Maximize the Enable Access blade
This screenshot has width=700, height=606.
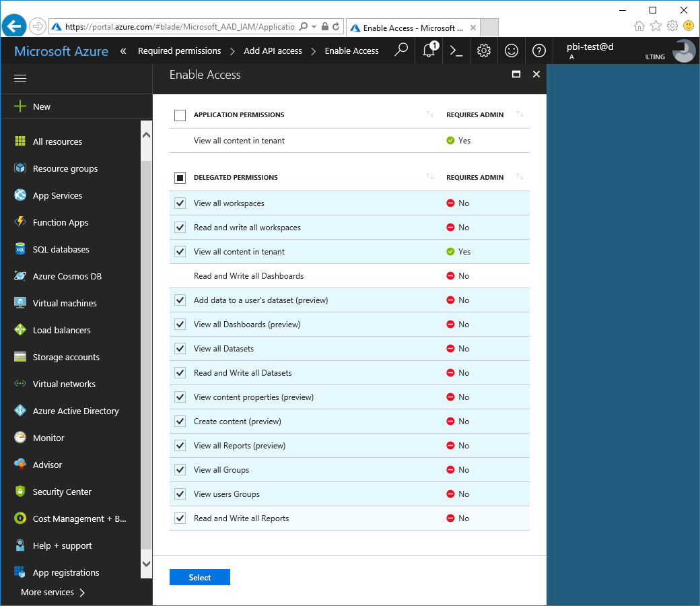click(x=516, y=74)
